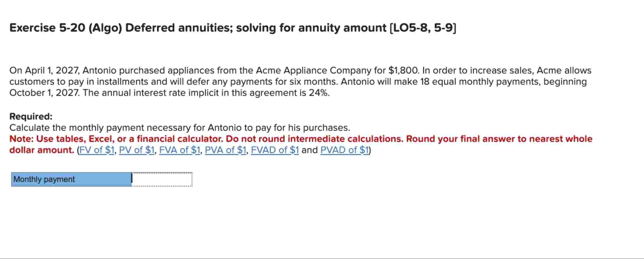644x259 pixels.
Task: Click the red note instructions text
Action: point(300,139)
